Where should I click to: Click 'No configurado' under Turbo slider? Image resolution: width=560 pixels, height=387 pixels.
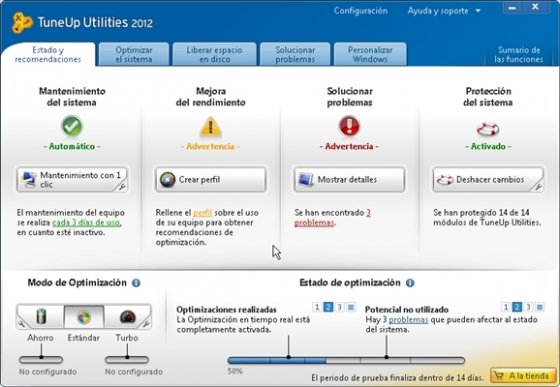click(x=134, y=372)
